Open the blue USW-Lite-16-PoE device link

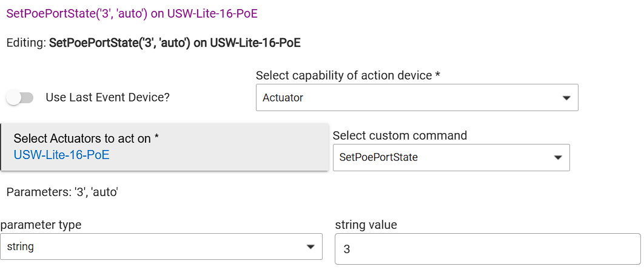tap(61, 155)
